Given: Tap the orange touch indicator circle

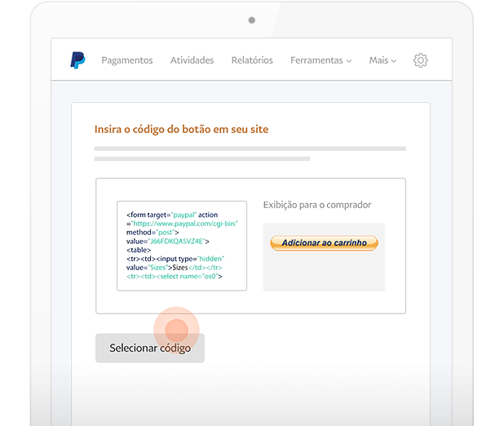Looking at the screenshot, I should click(176, 329).
